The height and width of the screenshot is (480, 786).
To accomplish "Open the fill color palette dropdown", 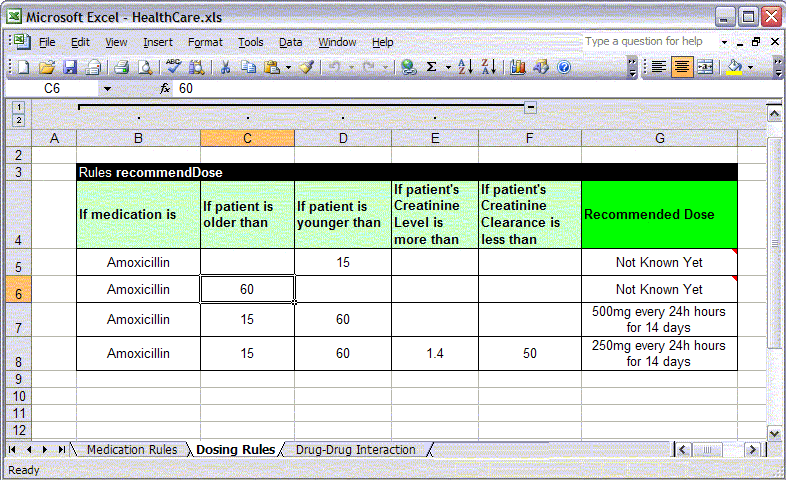I will point(750,67).
